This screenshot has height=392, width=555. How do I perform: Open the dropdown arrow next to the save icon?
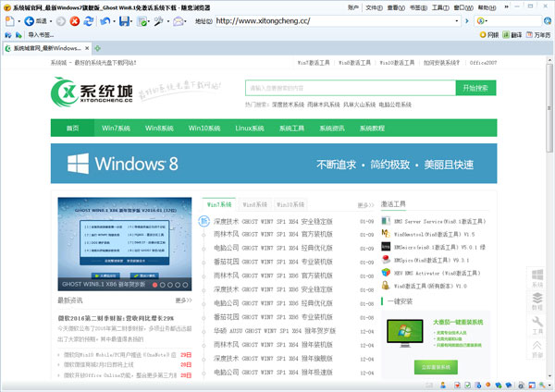coord(131,21)
